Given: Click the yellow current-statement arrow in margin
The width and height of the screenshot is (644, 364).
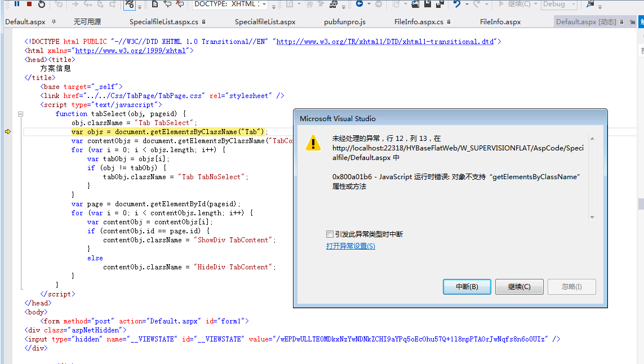Looking at the screenshot, I should 7,131.
